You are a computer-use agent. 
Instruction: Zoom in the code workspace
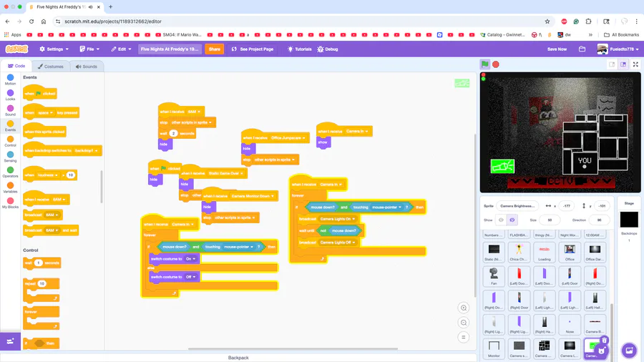463,308
